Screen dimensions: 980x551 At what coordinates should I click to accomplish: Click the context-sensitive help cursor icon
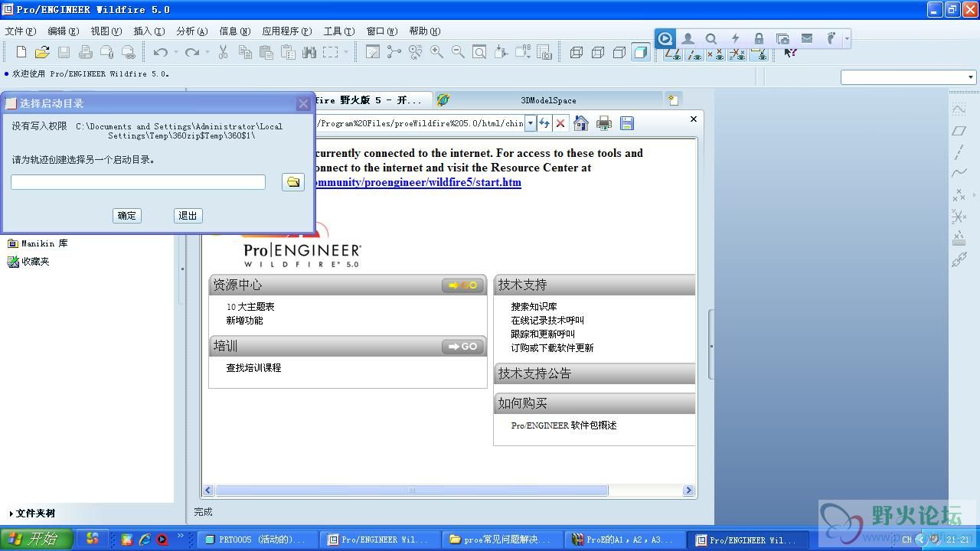[x=791, y=52]
